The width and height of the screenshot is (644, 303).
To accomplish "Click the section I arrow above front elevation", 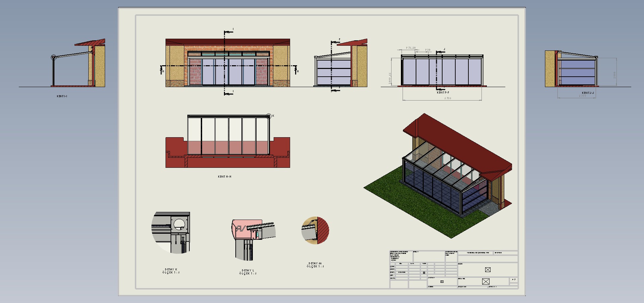I will click(x=229, y=32).
